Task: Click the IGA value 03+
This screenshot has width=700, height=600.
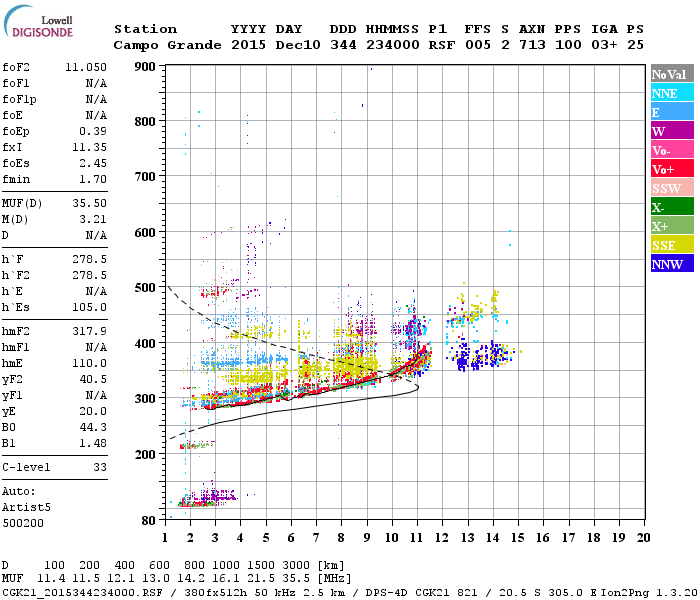Action: point(604,45)
